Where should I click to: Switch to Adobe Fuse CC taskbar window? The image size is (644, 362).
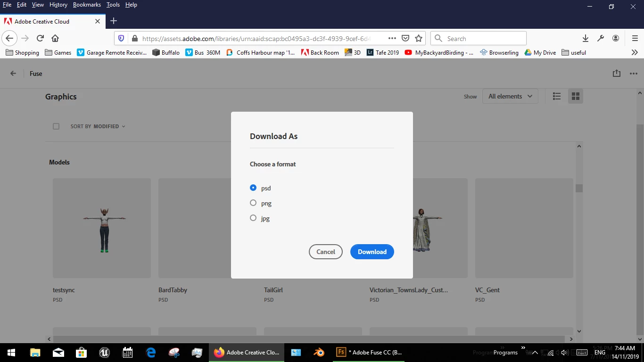click(x=370, y=352)
